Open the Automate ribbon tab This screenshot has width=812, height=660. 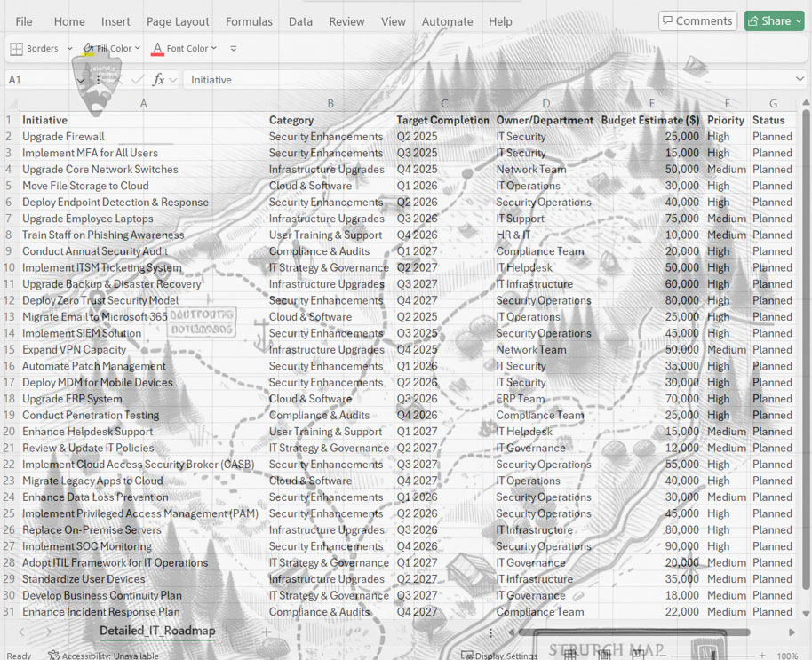447,21
